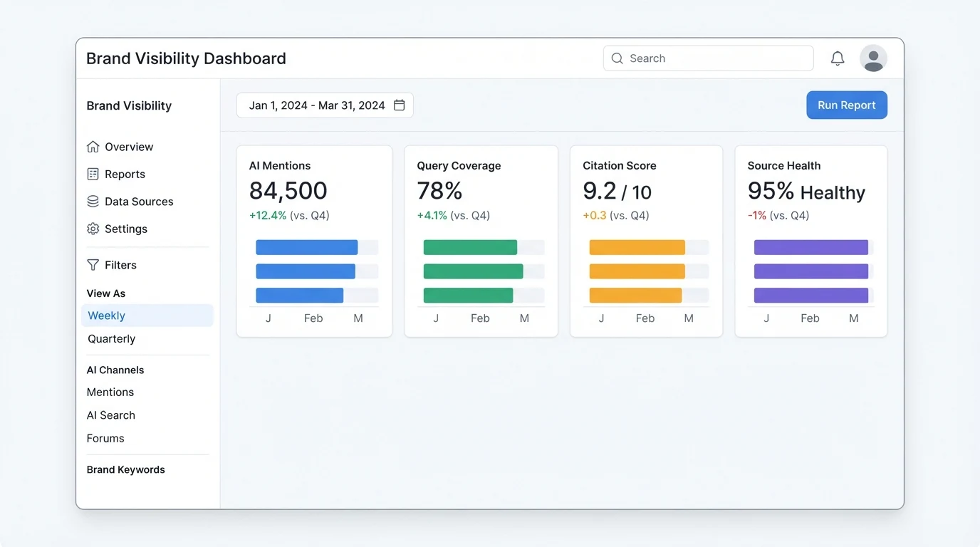Click the Query Coverage card title

pos(459,166)
